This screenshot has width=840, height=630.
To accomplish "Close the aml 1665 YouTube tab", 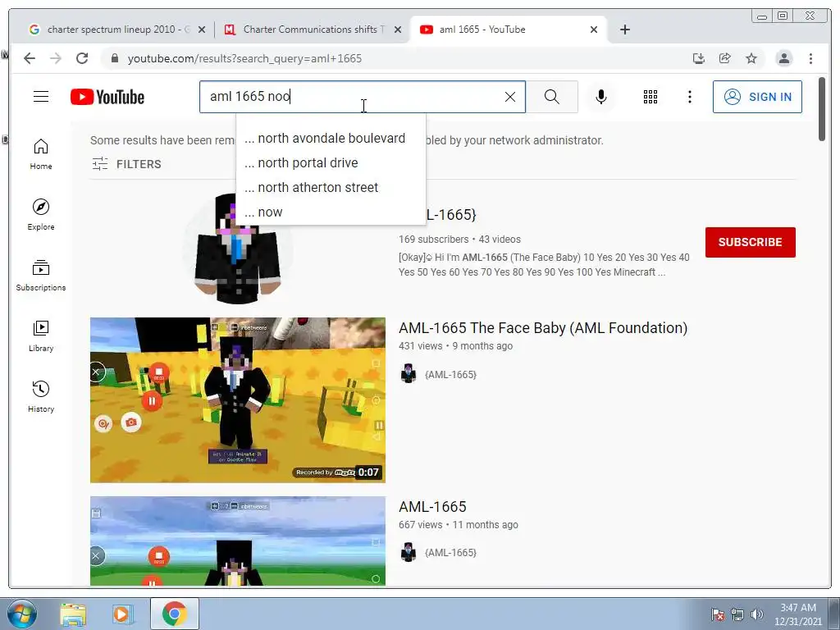I will point(594,30).
